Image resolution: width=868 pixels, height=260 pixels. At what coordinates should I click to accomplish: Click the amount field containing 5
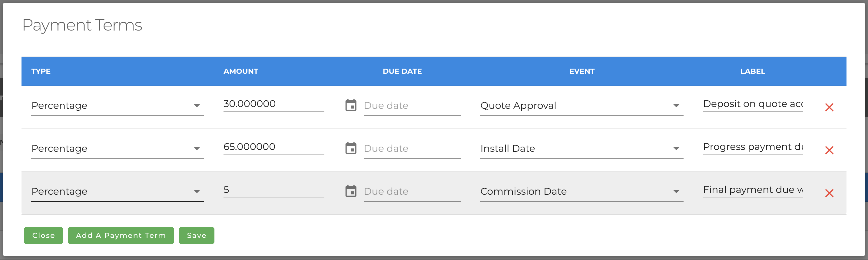273,190
